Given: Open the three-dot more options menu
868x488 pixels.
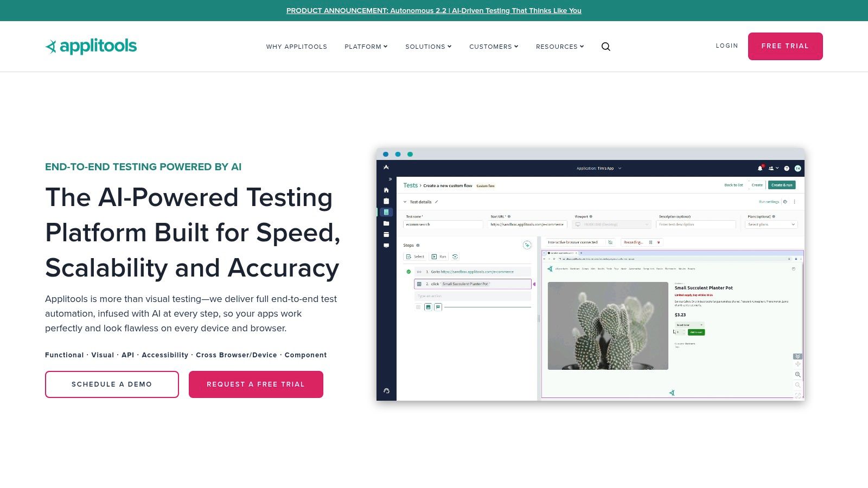Looking at the screenshot, I should [795, 202].
